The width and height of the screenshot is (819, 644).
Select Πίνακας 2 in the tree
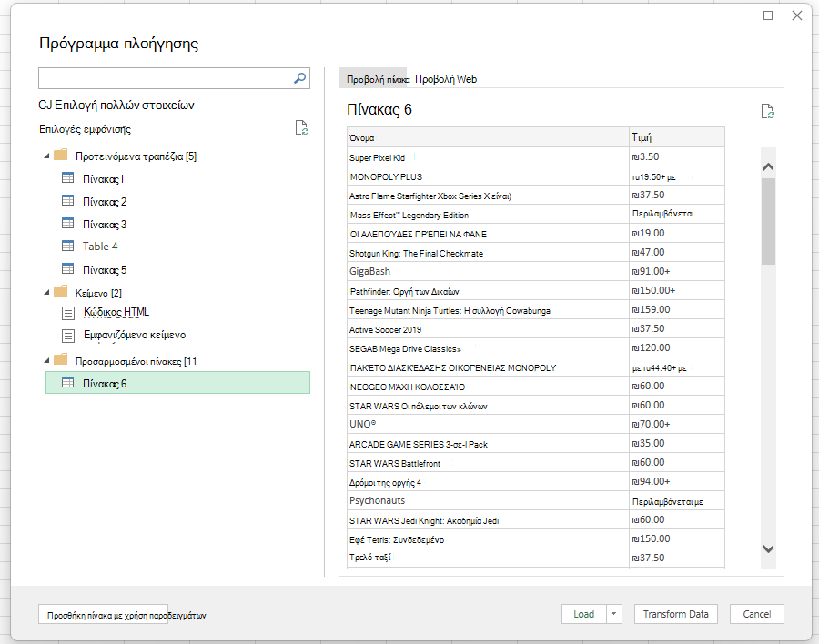(105, 202)
